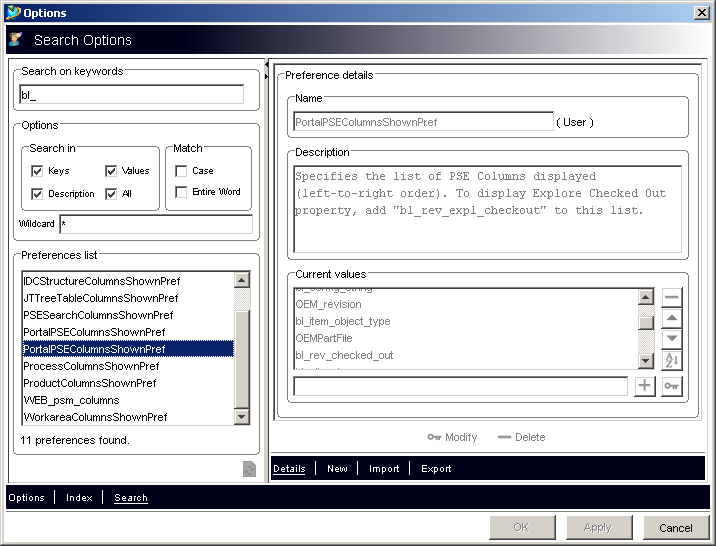Click the Apply button
This screenshot has height=546, width=716.
click(599, 528)
